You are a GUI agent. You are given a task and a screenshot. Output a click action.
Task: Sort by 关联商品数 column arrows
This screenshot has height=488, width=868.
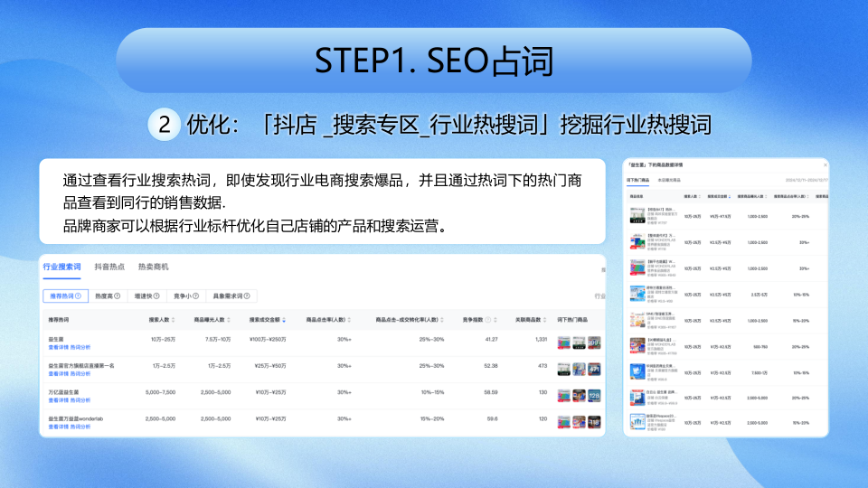(x=545, y=320)
